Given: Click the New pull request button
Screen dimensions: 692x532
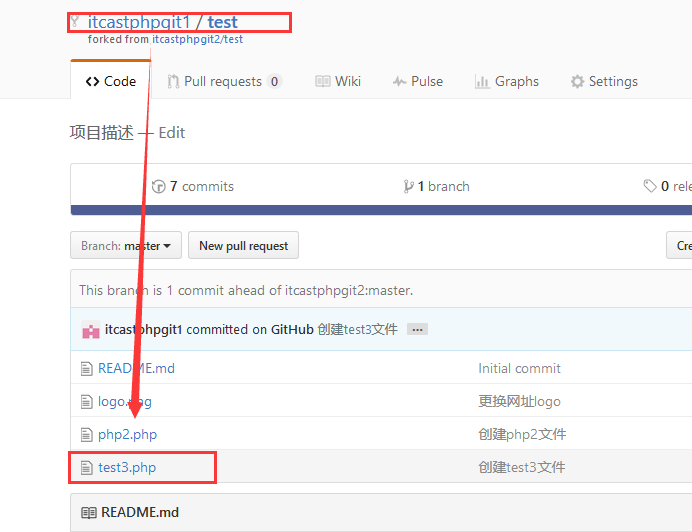Looking at the screenshot, I should point(244,245).
